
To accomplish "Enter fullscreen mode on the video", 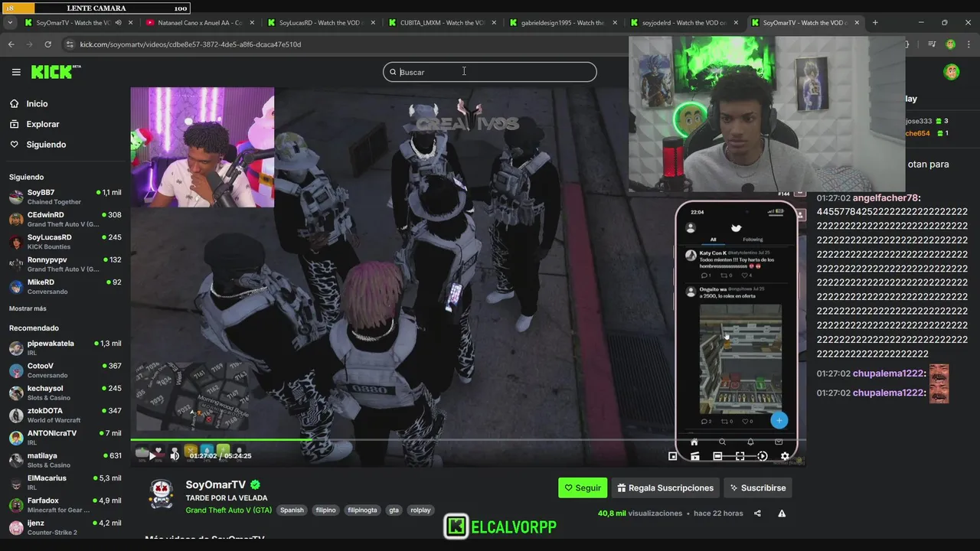I will [x=740, y=456].
